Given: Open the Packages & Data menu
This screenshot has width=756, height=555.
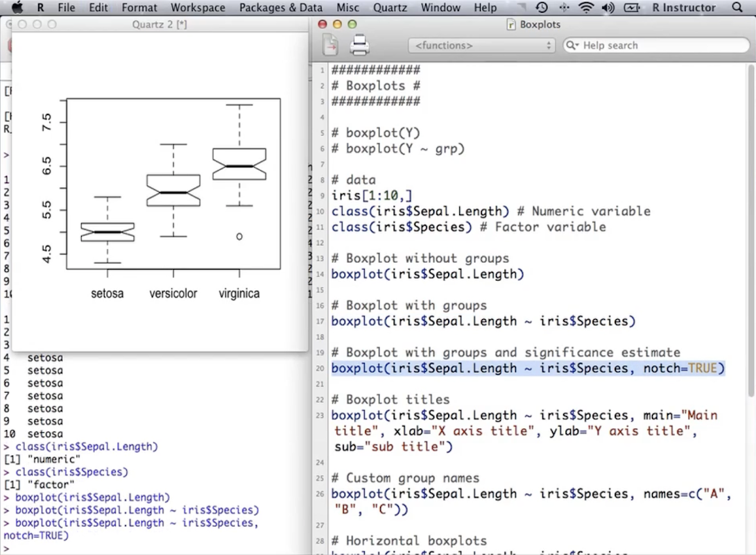Looking at the screenshot, I should tap(280, 8).
